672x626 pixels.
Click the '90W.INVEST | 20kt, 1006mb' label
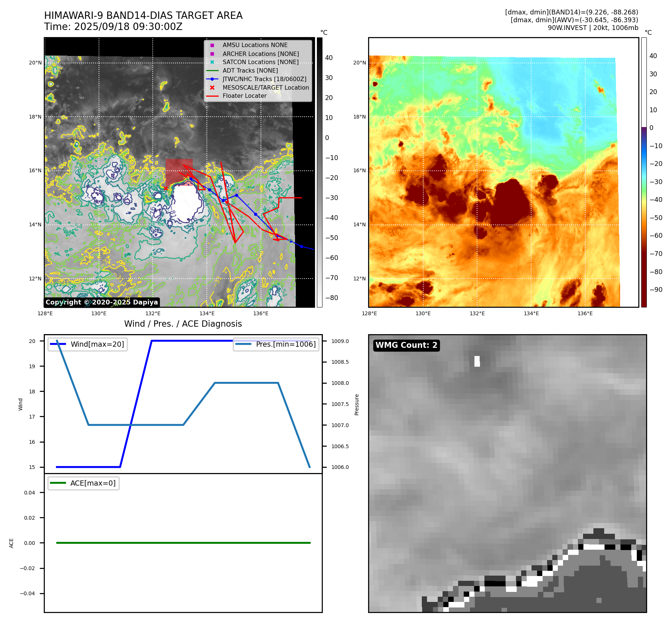click(x=593, y=28)
